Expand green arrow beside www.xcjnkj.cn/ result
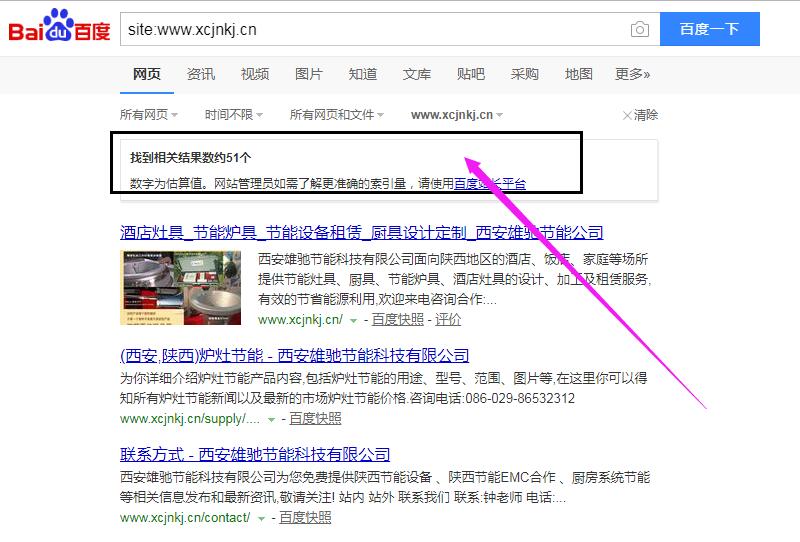This screenshot has width=800, height=542. pos(354,320)
